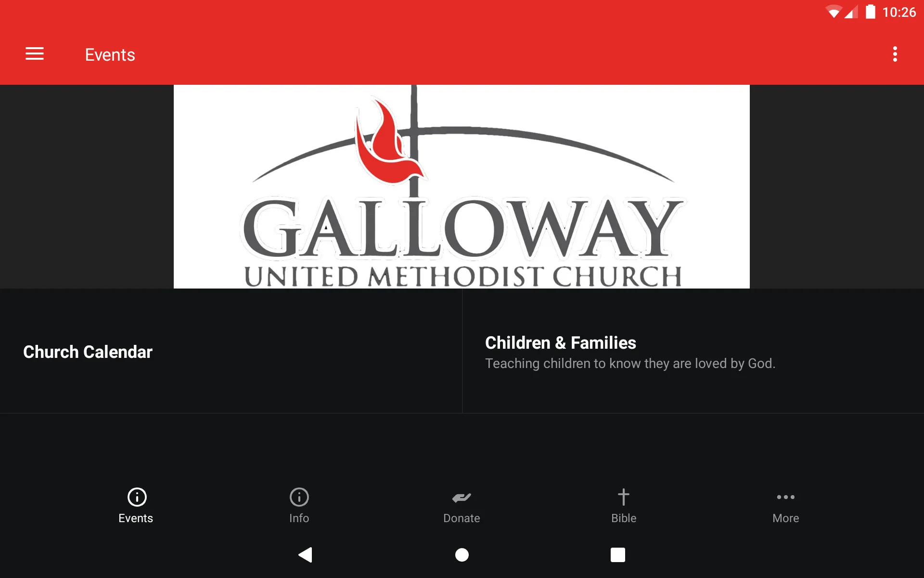924x578 pixels.
Task: Toggle the sidebar navigation drawer
Action: point(34,54)
